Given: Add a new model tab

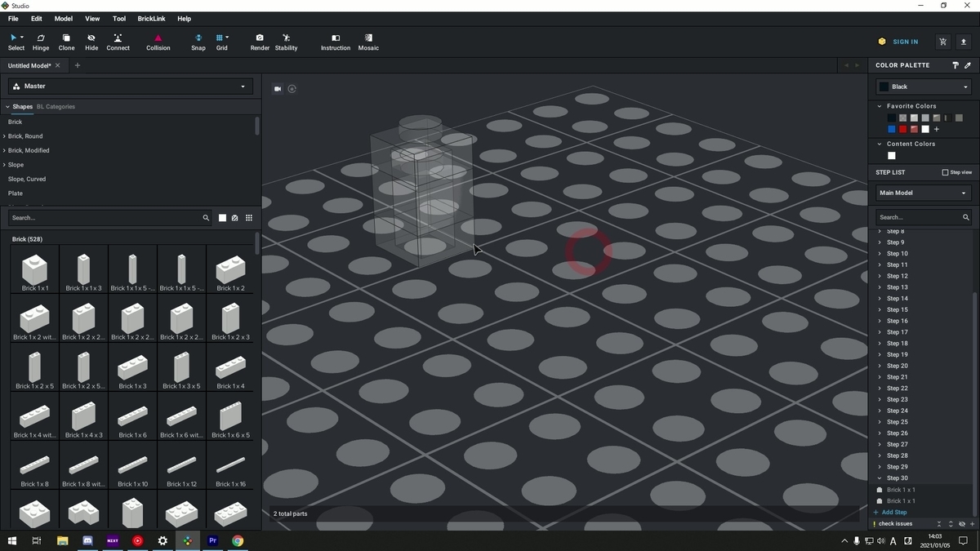Looking at the screenshot, I should click(78, 65).
